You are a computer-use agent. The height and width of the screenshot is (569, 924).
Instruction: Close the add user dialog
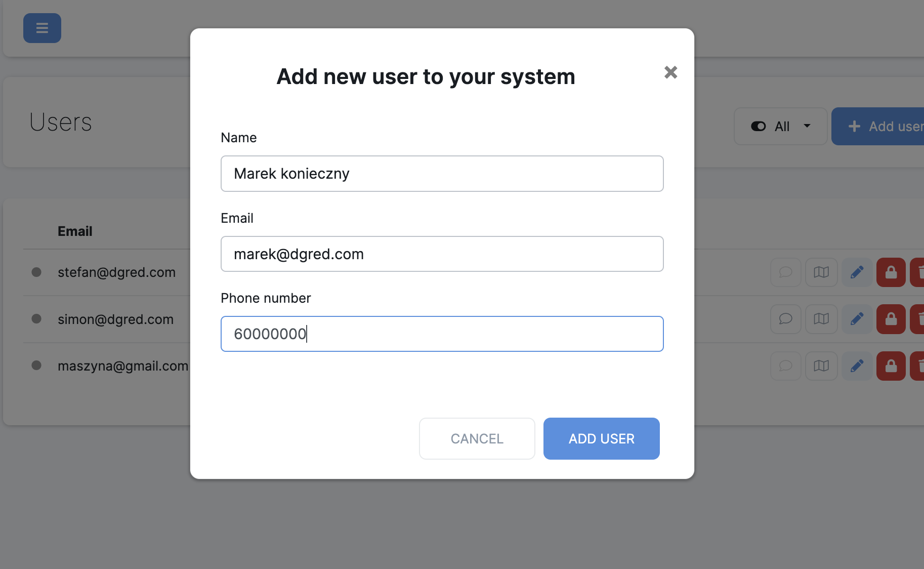(x=670, y=72)
